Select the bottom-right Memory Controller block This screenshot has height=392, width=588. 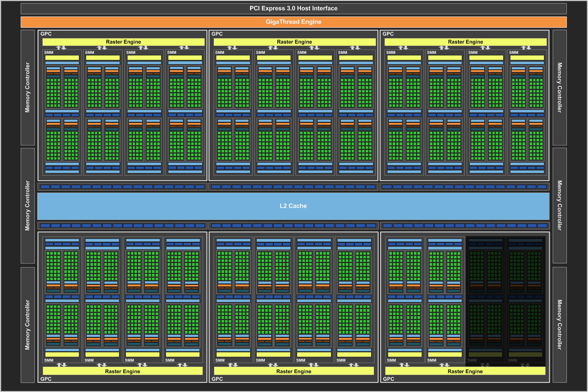(x=560, y=325)
